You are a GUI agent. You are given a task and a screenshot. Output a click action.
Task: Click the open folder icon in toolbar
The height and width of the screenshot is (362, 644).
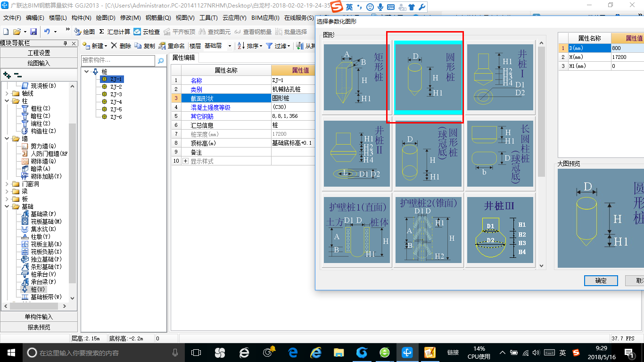pos(17,32)
